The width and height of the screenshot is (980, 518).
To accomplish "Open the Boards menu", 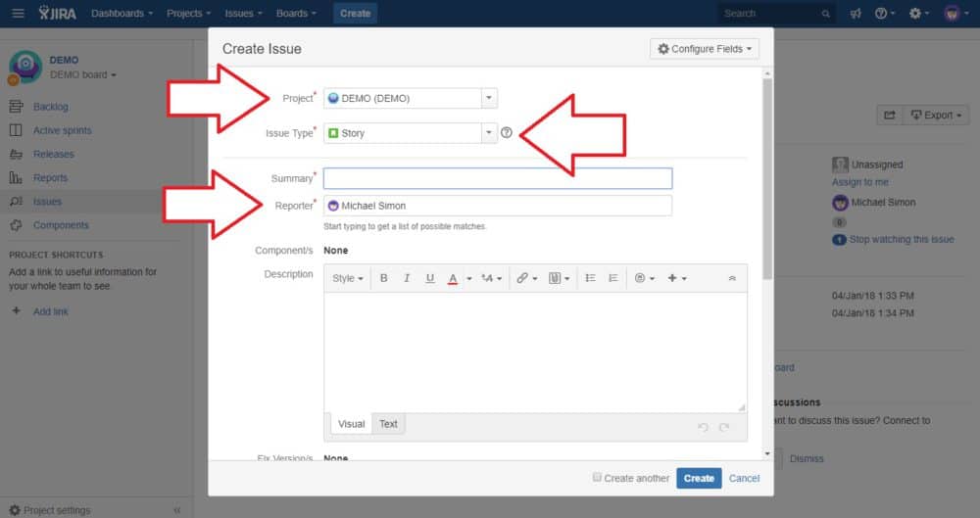I will click(296, 13).
